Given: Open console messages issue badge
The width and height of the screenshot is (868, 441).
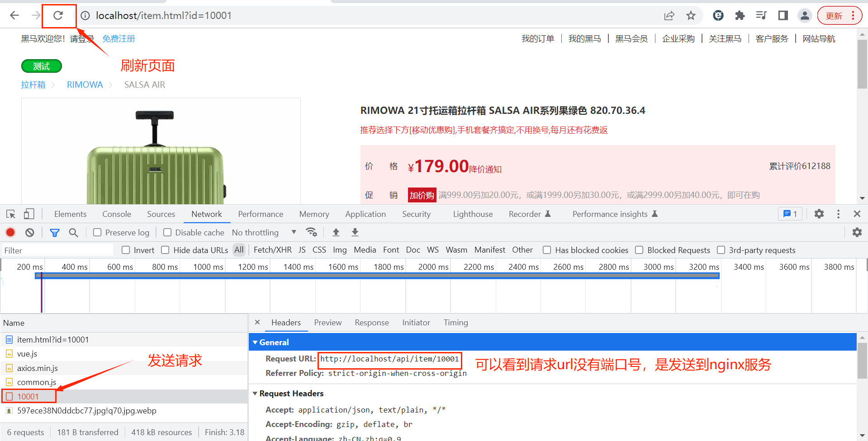Looking at the screenshot, I should pos(790,214).
